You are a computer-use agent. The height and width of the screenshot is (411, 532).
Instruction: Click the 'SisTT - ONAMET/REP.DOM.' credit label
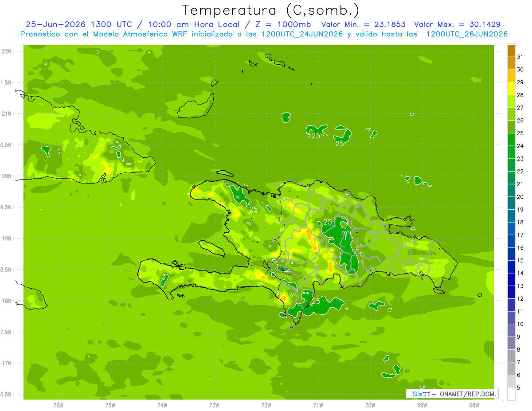pos(452,394)
